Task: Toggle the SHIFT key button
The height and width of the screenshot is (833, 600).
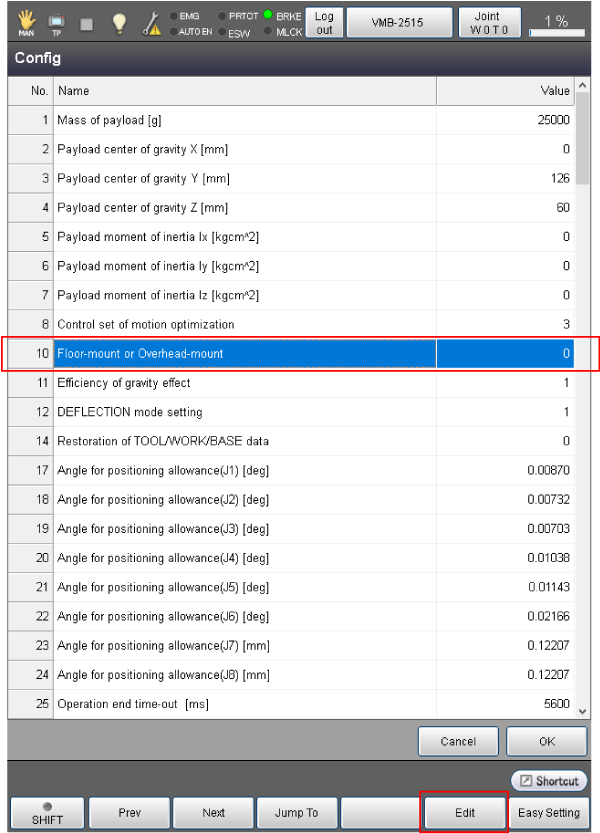Action: [x=46, y=812]
